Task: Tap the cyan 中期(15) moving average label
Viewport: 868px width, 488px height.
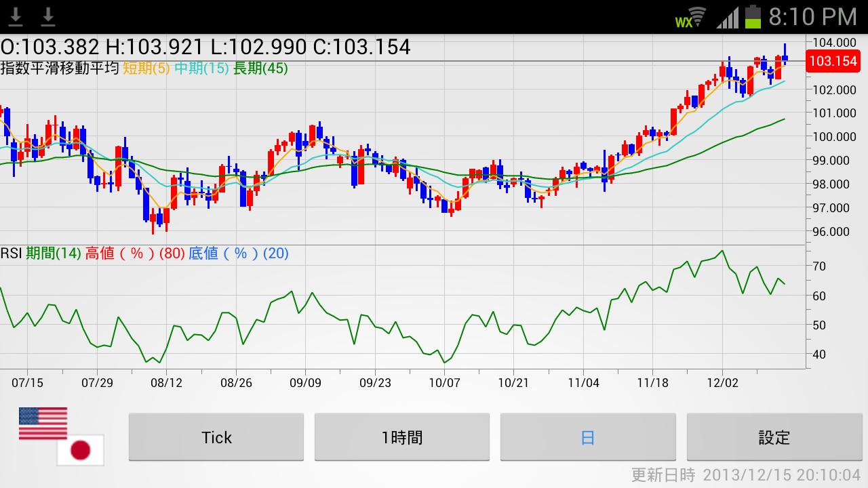Action: (201, 68)
